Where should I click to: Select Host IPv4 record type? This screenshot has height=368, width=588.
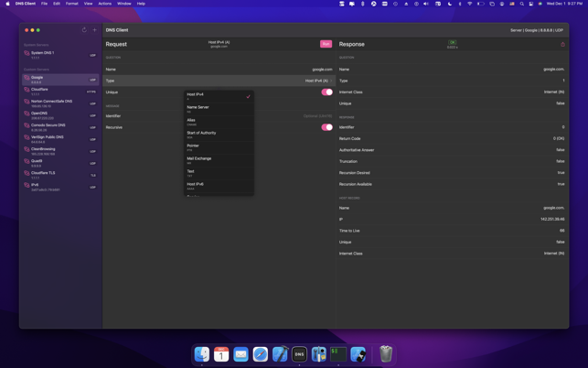(x=219, y=96)
